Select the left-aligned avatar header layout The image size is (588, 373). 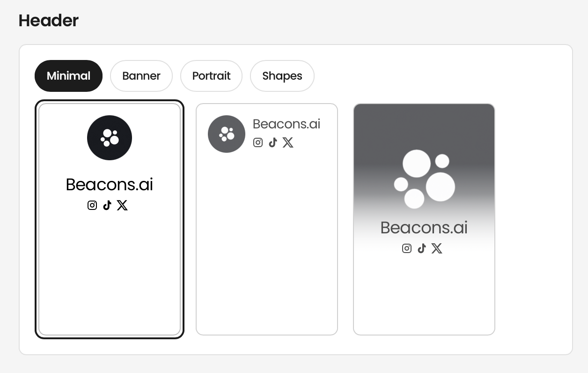(x=267, y=219)
